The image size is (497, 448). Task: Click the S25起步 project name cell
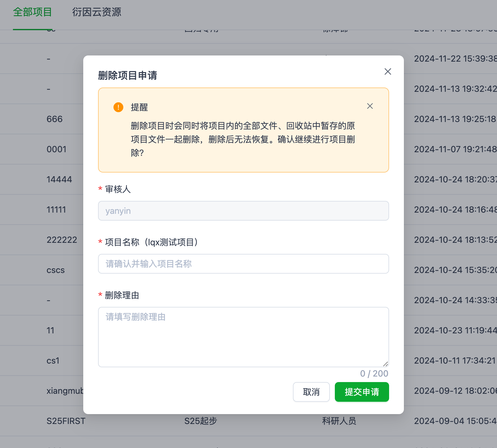point(201,421)
